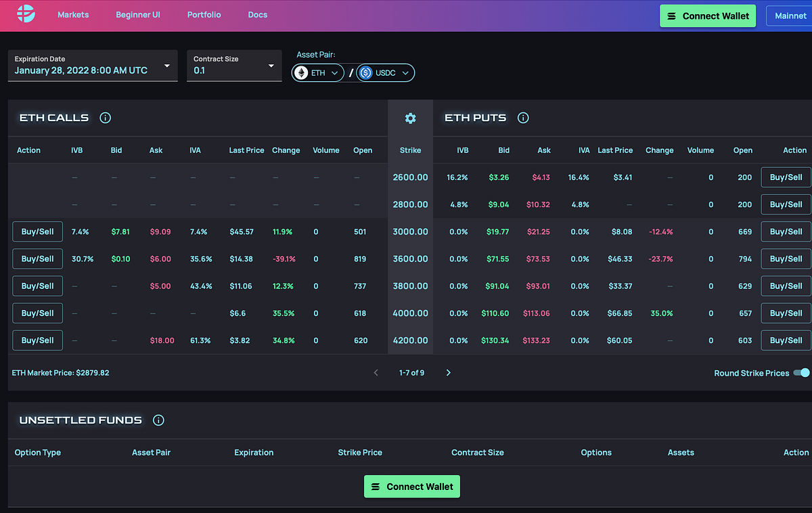
Task: Click the info icon beside ETH PUTS
Action: [x=522, y=118]
